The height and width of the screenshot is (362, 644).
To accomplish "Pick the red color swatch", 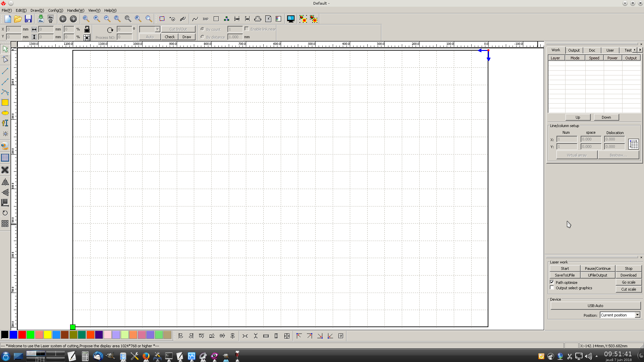I will coord(22,335).
